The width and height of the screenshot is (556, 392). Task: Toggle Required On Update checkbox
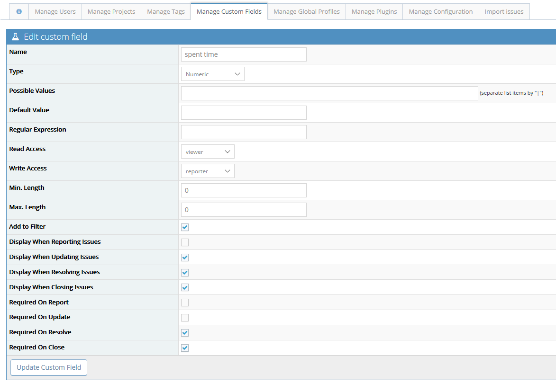[x=185, y=318]
